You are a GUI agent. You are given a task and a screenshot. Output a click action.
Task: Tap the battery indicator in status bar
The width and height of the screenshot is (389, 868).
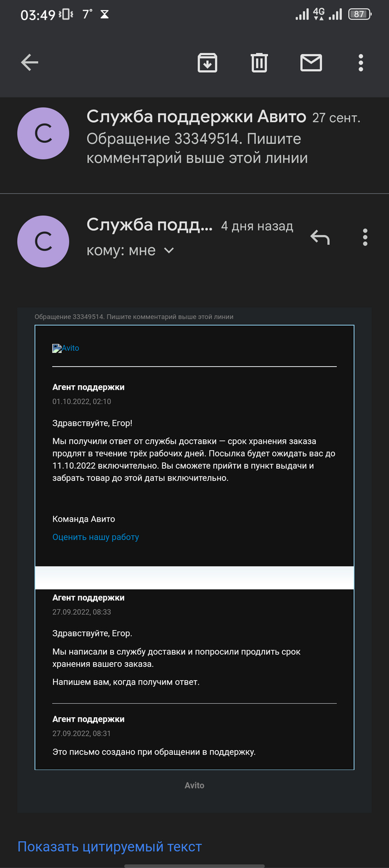tap(360, 14)
